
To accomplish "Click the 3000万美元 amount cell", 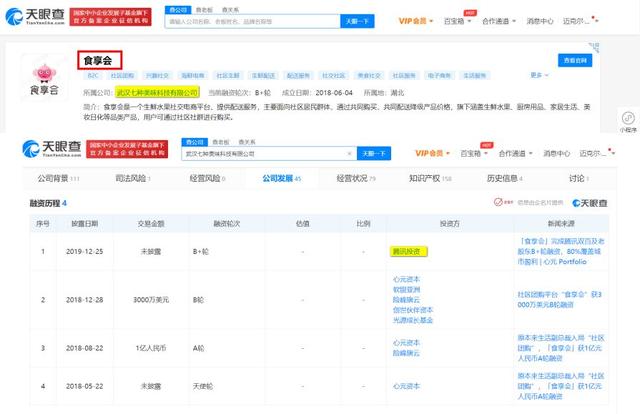I will point(151,300).
